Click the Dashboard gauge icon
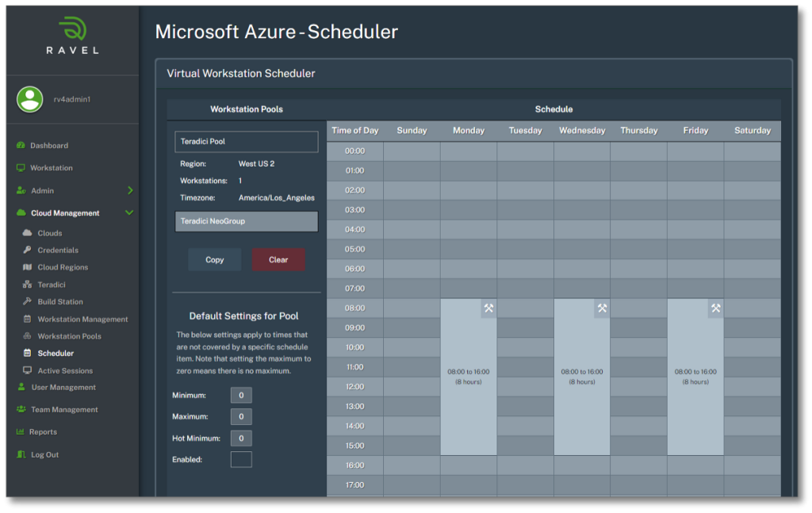The height and width of the screenshot is (513, 812). [x=21, y=146]
